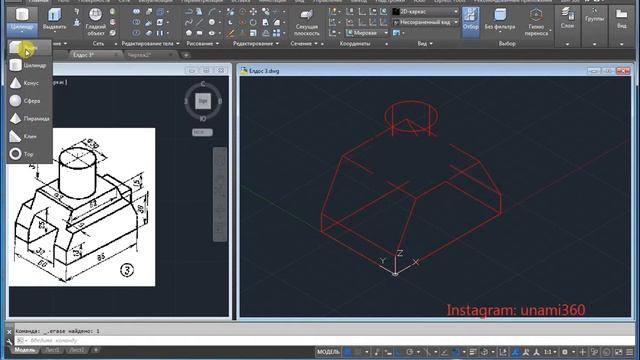Click the Polyline drawing tool icon
Viewport: 640px width, 360px height.
(x=189, y=12)
